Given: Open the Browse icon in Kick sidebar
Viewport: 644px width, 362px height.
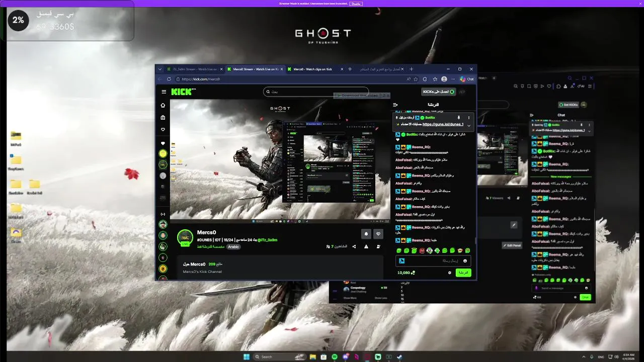Looking at the screenshot, I should pyautogui.click(x=163, y=118).
